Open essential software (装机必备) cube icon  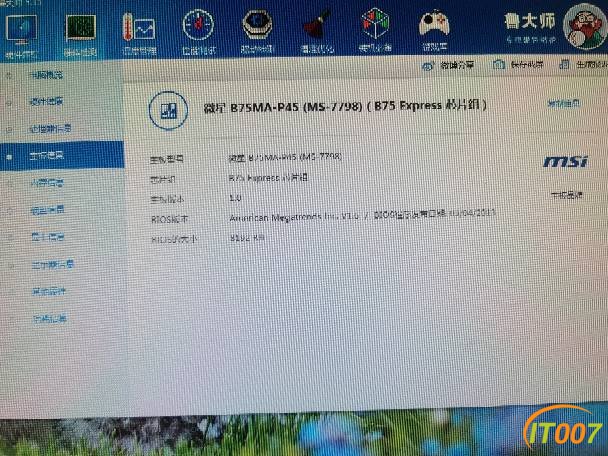coord(375,24)
